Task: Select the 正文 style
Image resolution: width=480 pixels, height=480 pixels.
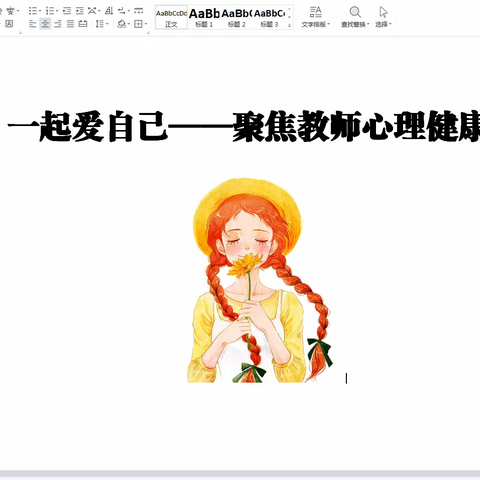Action: pos(171,17)
